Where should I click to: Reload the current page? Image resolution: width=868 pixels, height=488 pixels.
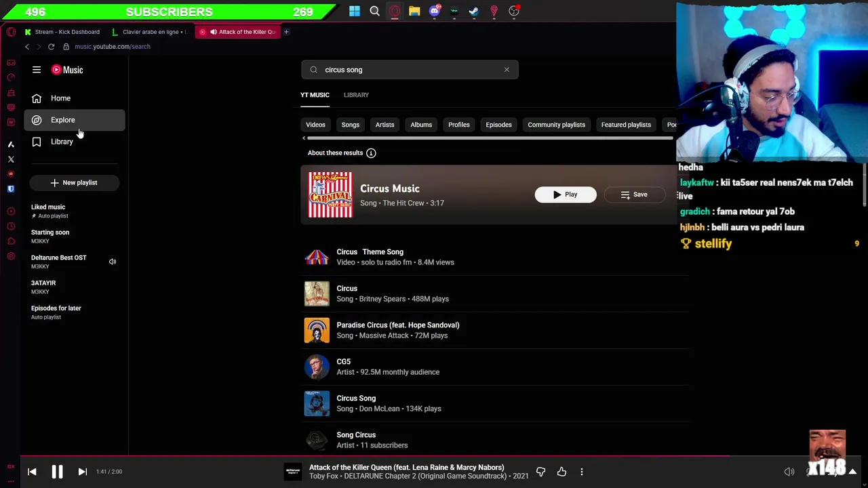[x=51, y=47]
